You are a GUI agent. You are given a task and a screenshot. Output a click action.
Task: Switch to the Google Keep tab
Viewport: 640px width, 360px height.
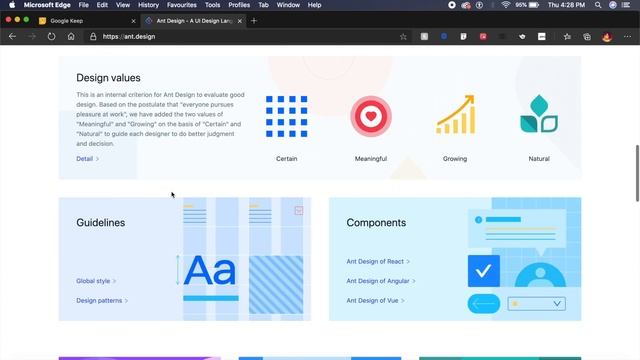click(x=87, y=21)
